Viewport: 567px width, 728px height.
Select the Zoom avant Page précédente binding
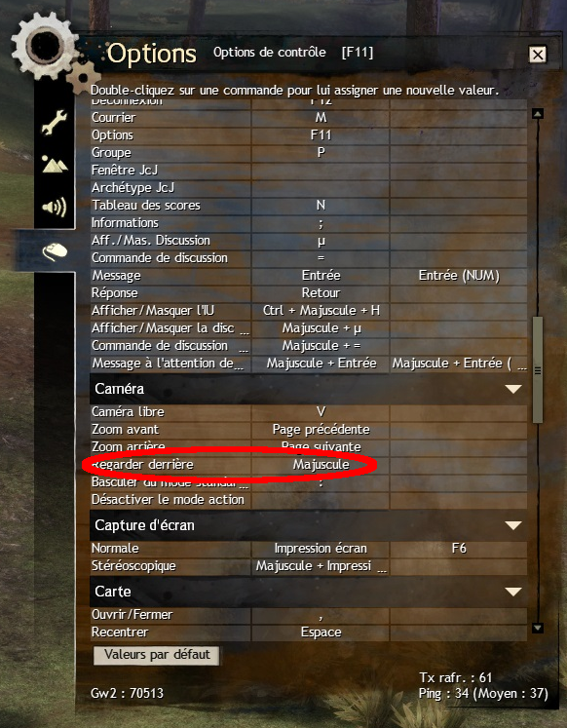tap(321, 430)
